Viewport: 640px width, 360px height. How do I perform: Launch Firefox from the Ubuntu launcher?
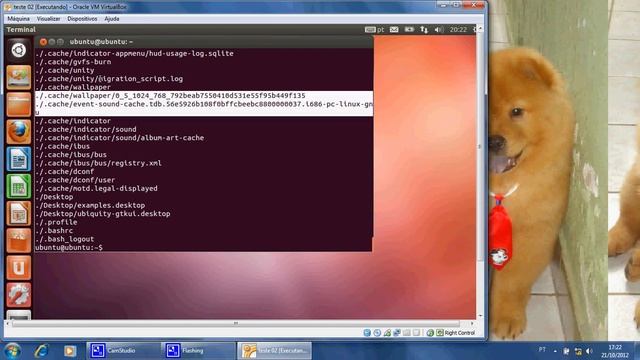[18, 131]
